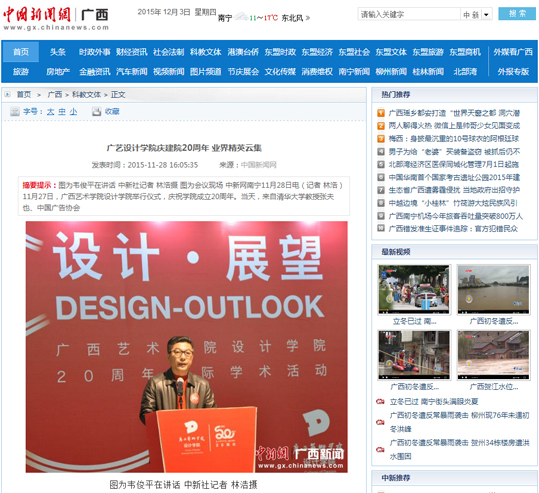Image resolution: width=539 pixels, height=493 pixels.
Task: Open the 科教文体 navigation item
Action: click(x=206, y=52)
